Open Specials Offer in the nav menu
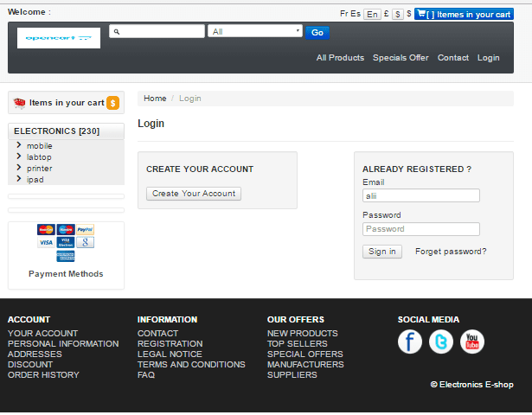The width and height of the screenshot is (532, 415). tap(401, 58)
